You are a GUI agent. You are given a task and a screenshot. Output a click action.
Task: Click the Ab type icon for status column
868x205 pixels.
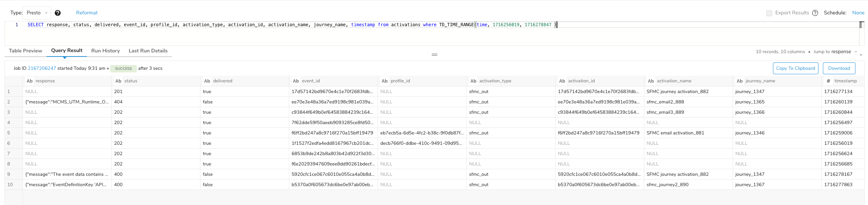pyautogui.click(x=118, y=81)
